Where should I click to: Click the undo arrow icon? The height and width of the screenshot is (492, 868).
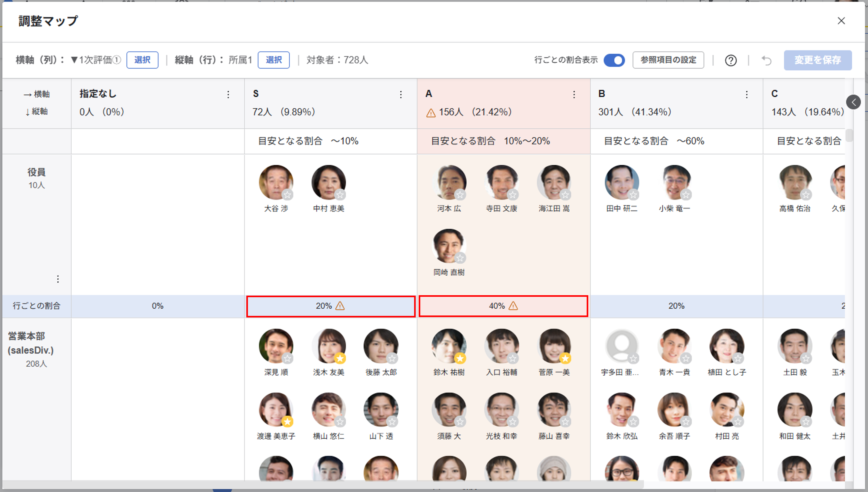(x=766, y=60)
